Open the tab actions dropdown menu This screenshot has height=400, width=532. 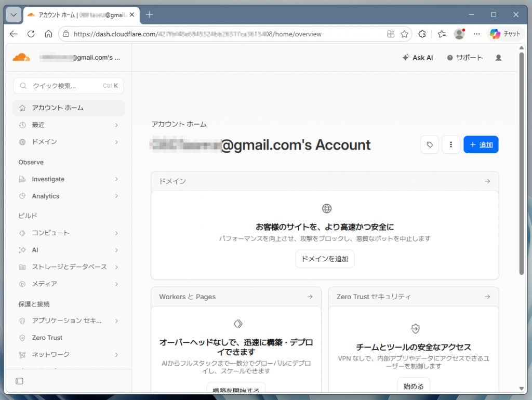click(14, 15)
